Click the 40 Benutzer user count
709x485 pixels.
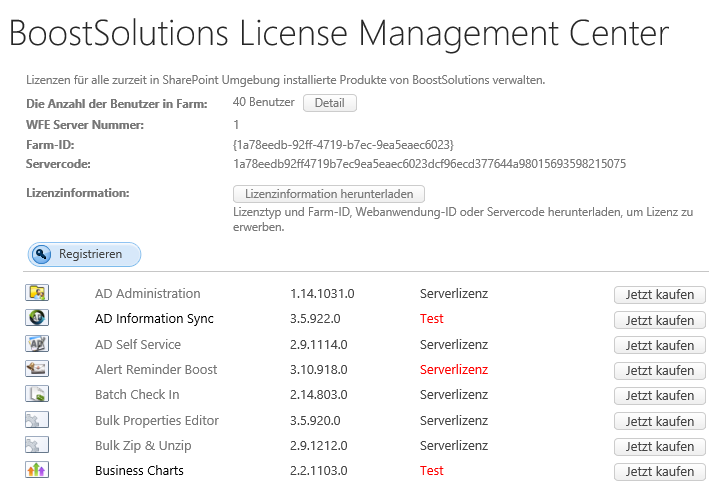point(264,102)
